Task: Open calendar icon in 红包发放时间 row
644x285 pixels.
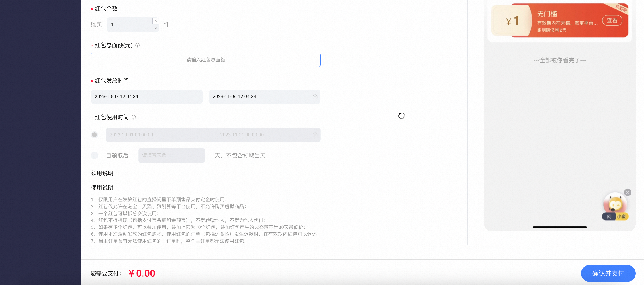Action: coord(315,97)
